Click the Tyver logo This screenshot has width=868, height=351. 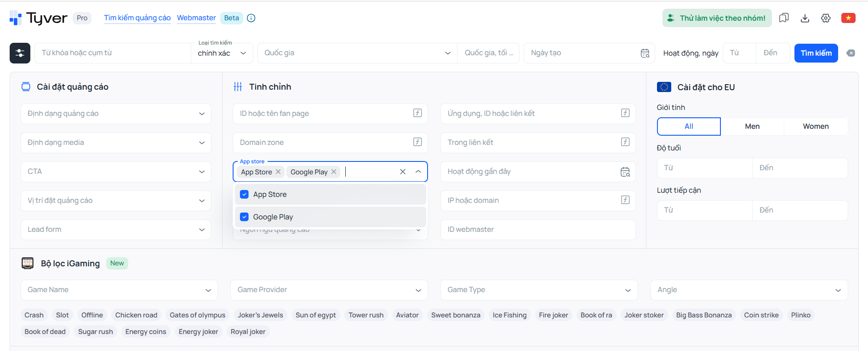(39, 18)
